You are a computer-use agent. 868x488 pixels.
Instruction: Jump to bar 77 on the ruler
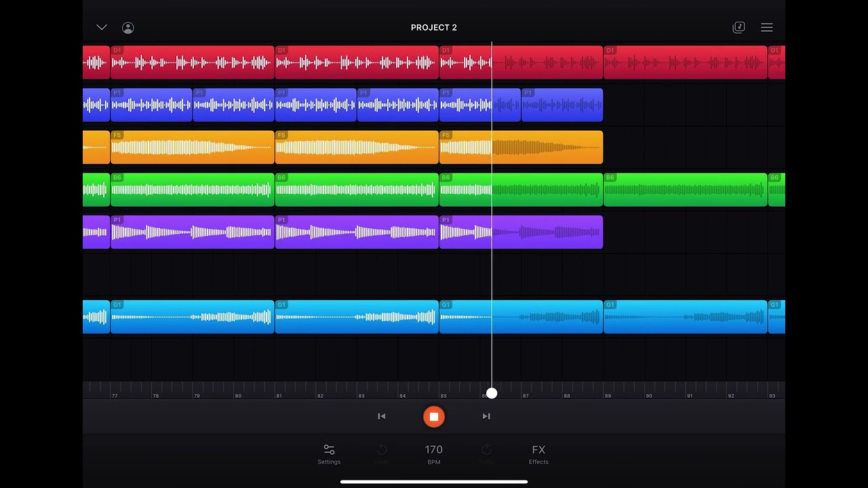(x=114, y=396)
